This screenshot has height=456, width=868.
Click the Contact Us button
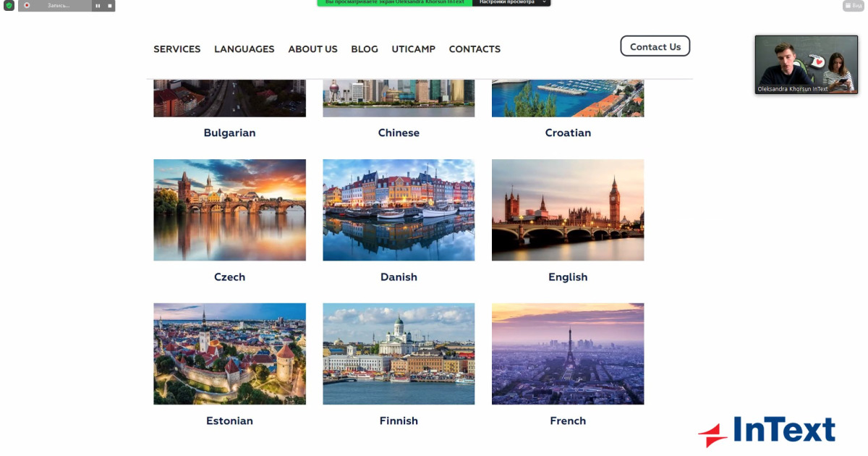[x=655, y=46]
